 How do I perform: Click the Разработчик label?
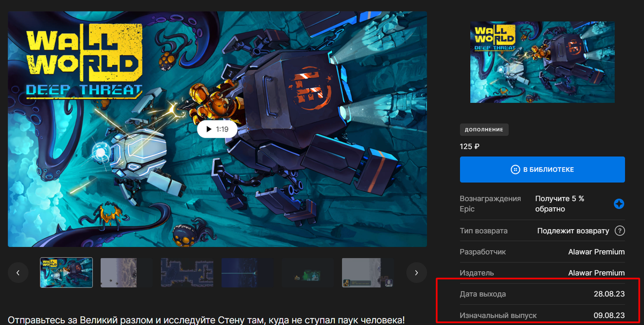tap(483, 252)
